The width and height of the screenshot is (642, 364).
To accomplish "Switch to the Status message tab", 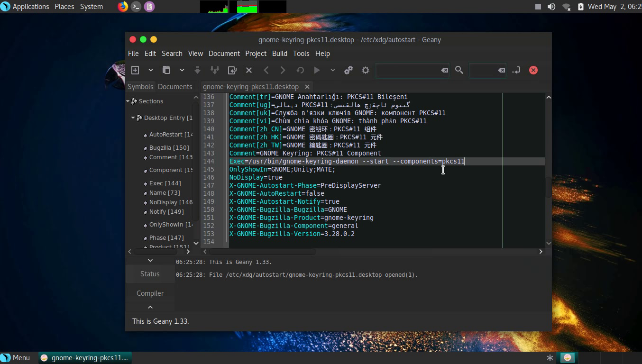I will [150, 274].
